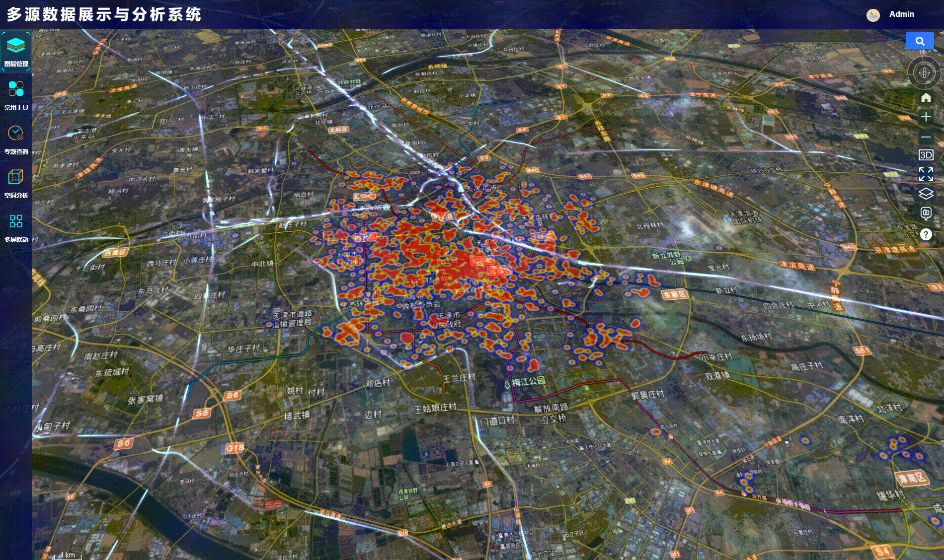Click the 多源数据展示与分析系统 title
The height and width of the screenshot is (560, 944).
pos(104,14)
